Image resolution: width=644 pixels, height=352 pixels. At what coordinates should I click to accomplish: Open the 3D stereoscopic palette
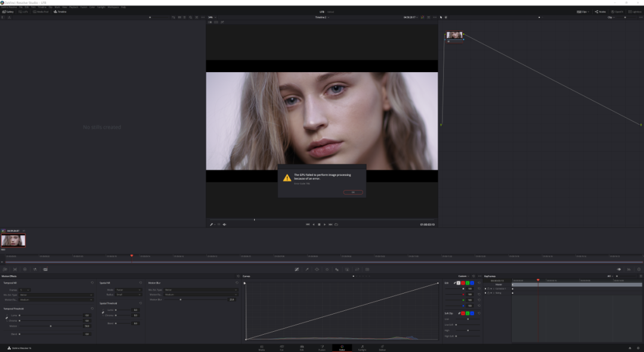click(367, 270)
